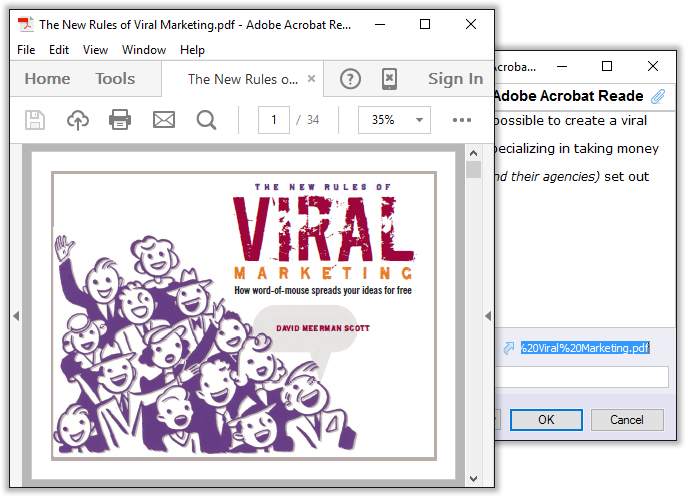Screen dimensions: 686x497
Task: Minimize the Acrobat Reader main window
Action: [380, 24]
